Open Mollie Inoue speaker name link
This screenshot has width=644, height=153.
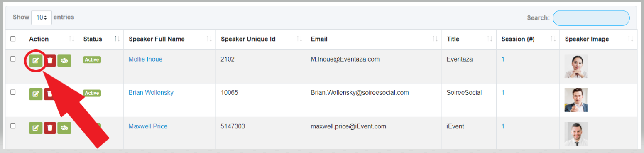145,59
